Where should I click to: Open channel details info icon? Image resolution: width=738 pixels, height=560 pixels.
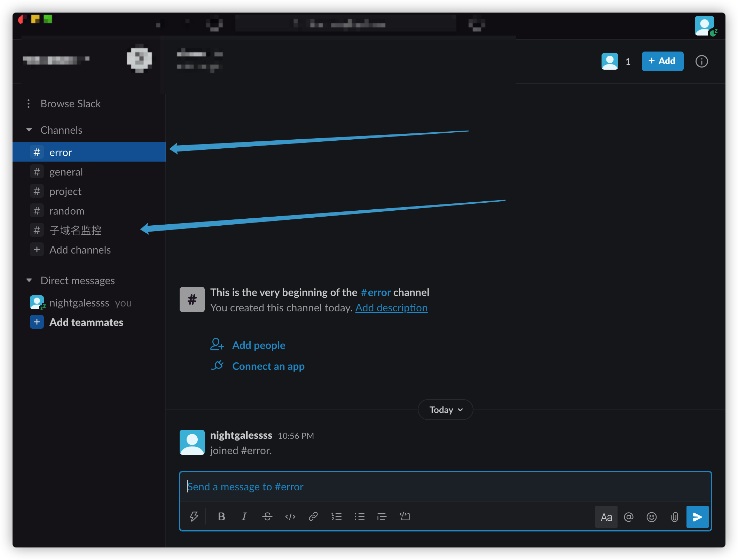coord(701,61)
